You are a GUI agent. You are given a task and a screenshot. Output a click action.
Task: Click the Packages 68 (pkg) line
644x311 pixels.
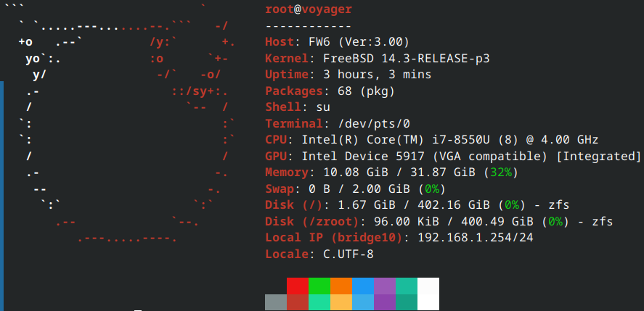(330, 91)
